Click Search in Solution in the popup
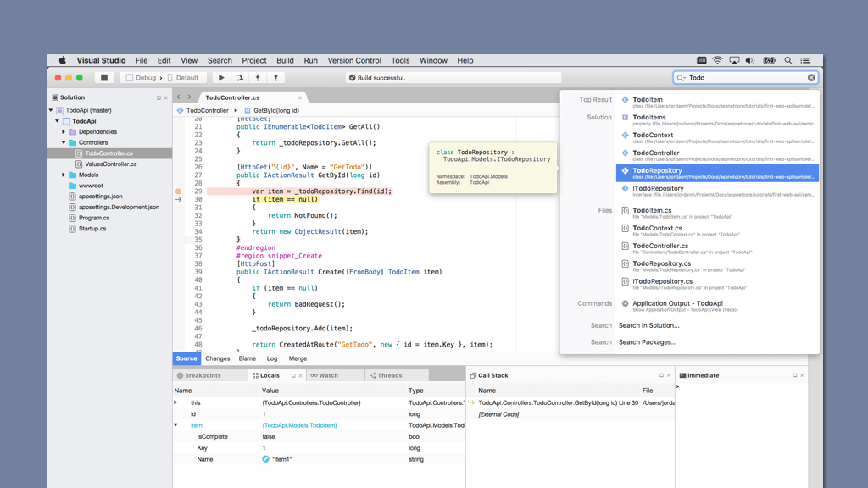 coord(650,325)
